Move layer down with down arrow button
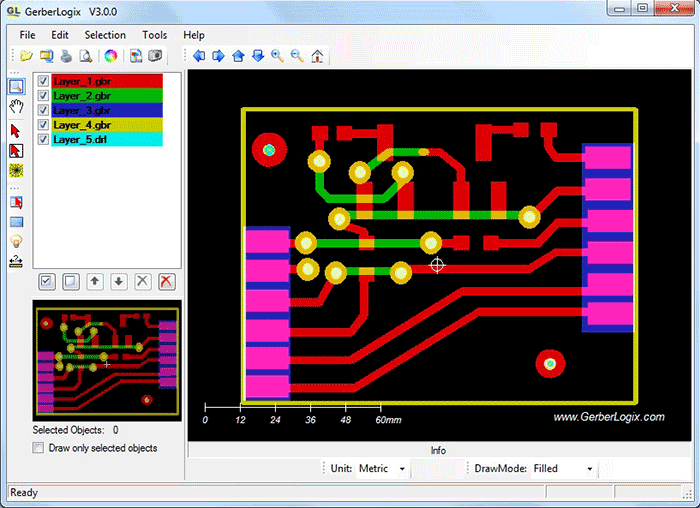This screenshot has width=700, height=508. (119, 282)
